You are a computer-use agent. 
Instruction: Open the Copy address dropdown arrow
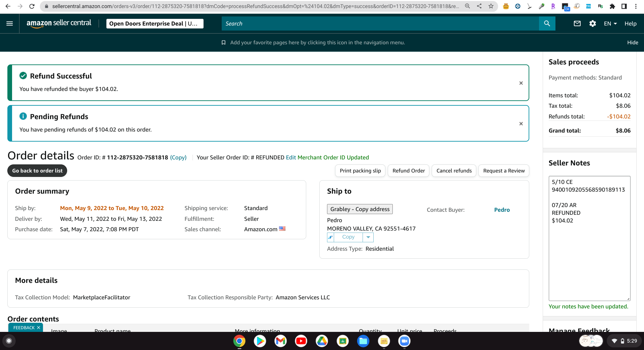[368, 237]
